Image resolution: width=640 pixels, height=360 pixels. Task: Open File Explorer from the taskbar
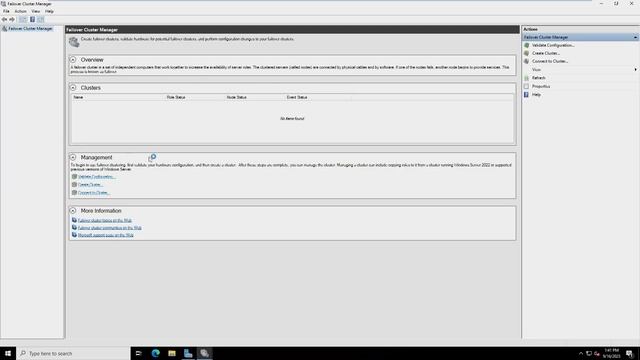pyautogui.click(x=172, y=353)
